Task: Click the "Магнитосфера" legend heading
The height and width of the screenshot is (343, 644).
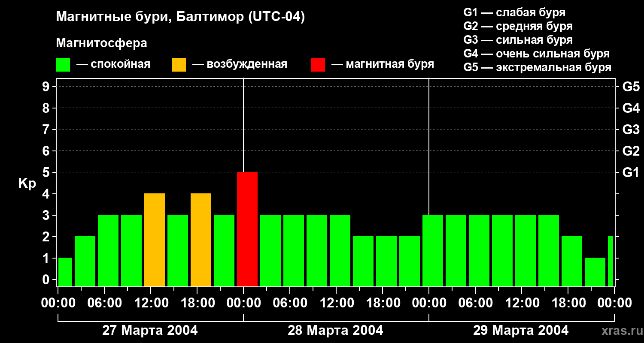Action: click(101, 43)
